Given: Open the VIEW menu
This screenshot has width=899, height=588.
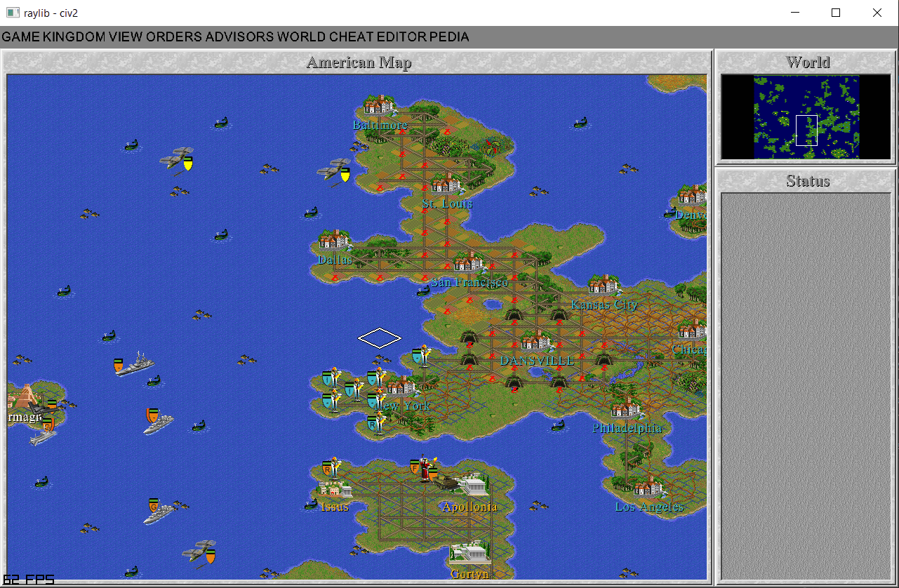Looking at the screenshot, I should point(126,37).
